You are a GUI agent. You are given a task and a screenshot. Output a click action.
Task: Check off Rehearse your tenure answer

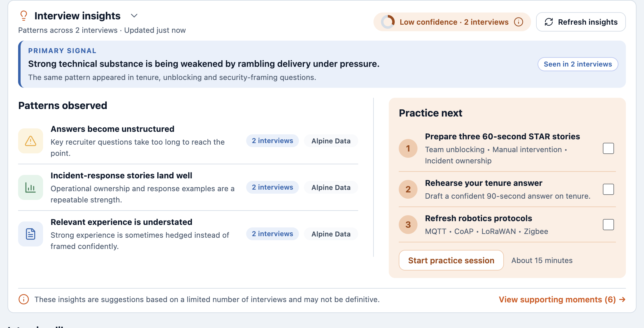(608, 189)
